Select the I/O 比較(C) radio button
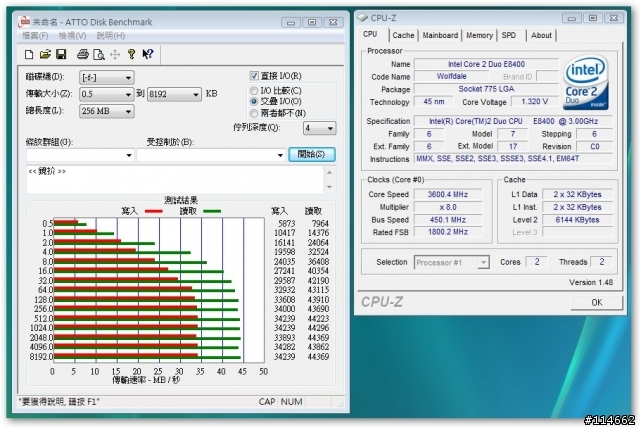 pos(254,90)
